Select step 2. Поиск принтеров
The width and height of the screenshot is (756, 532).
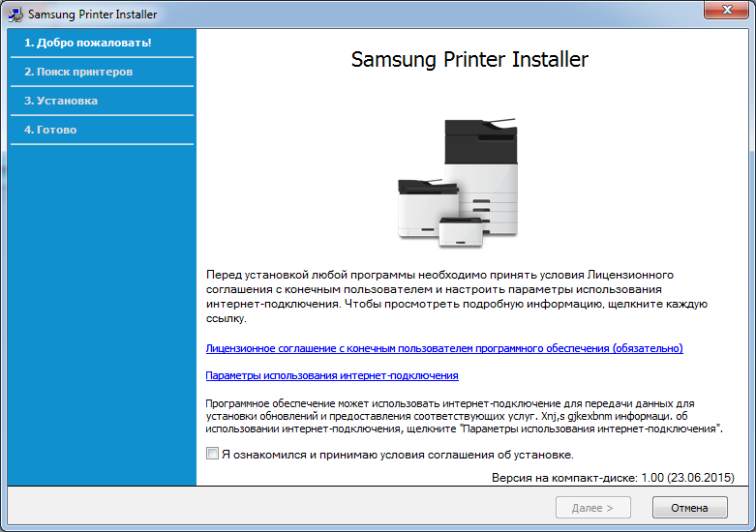pyautogui.click(x=78, y=72)
